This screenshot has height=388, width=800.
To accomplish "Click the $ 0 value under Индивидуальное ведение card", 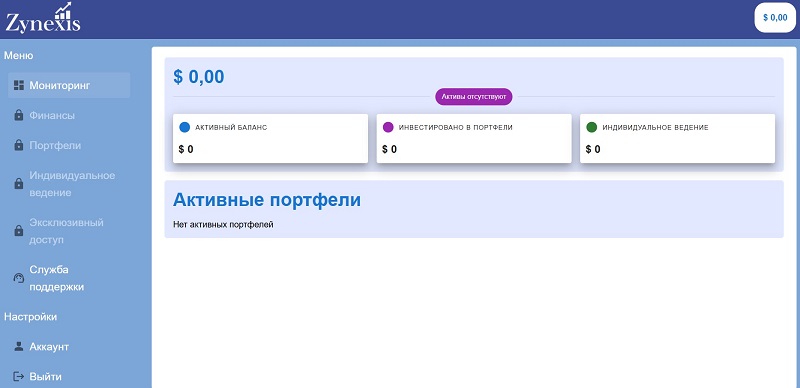I will tap(593, 150).
